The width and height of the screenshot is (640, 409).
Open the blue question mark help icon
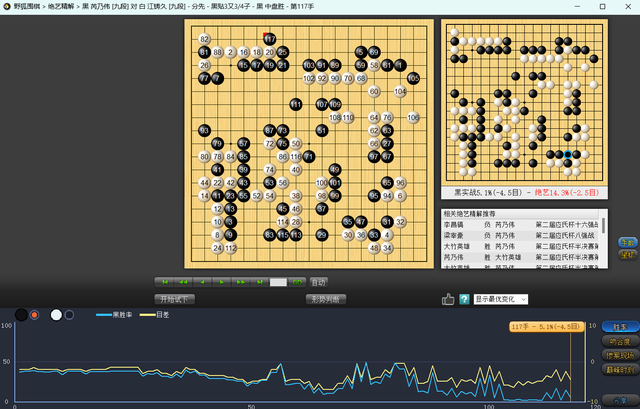coord(464,299)
